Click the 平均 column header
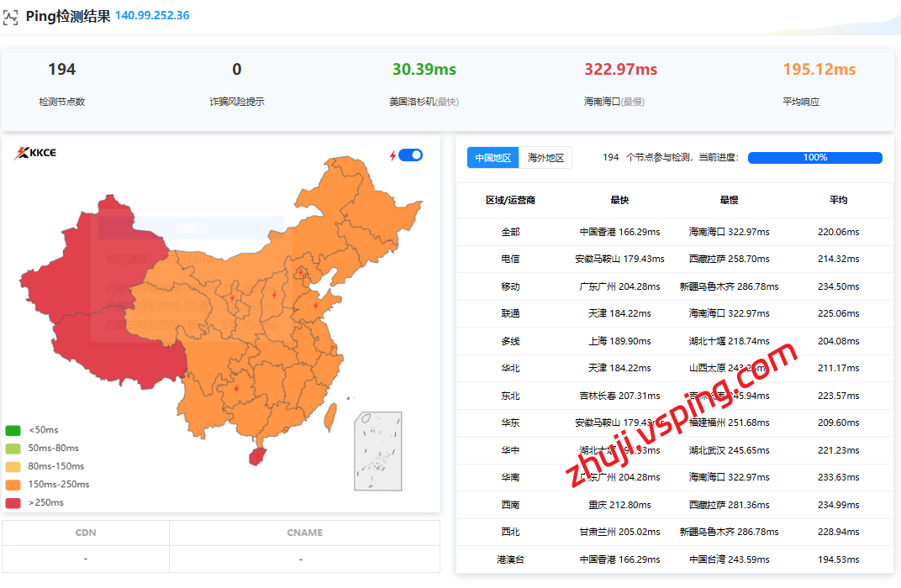Image resolution: width=901 pixels, height=588 pixels. click(838, 200)
